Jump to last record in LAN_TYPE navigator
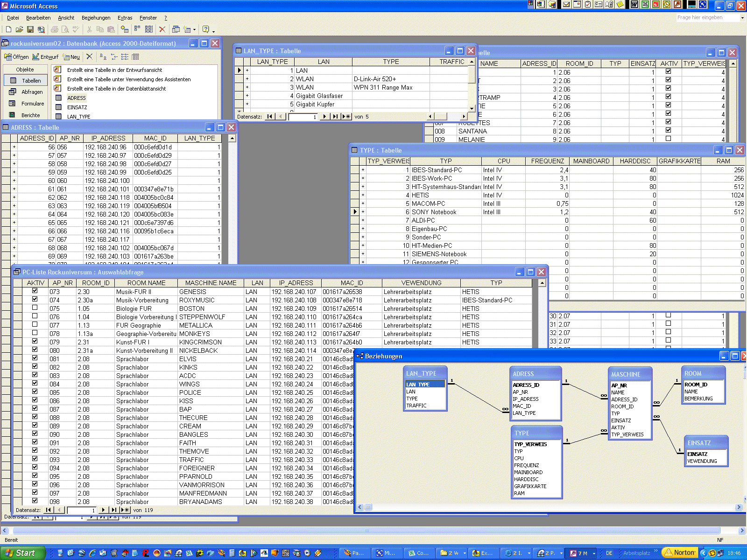Screen dimensions: 747x560 pyautogui.click(x=335, y=117)
